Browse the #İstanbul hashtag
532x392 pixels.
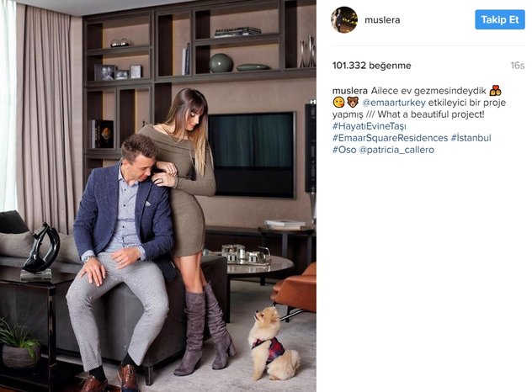(x=471, y=138)
